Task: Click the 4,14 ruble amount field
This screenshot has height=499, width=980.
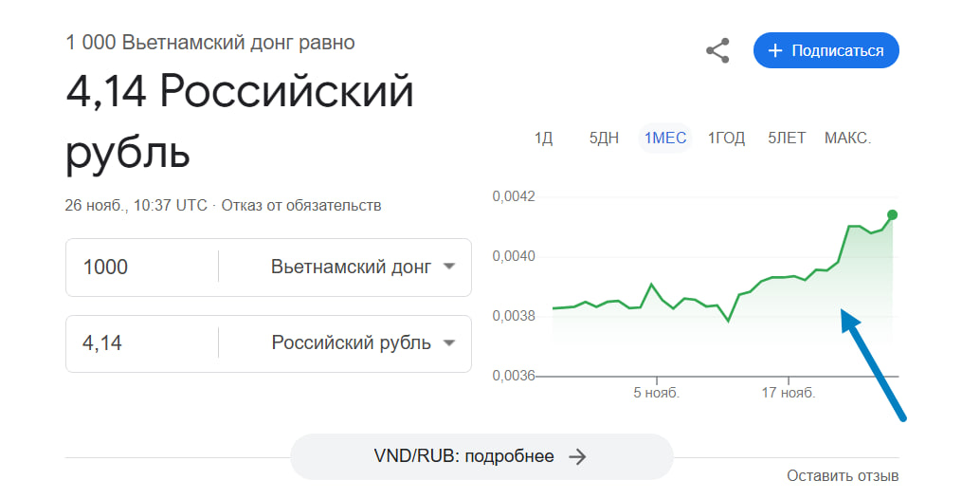Action: point(142,343)
